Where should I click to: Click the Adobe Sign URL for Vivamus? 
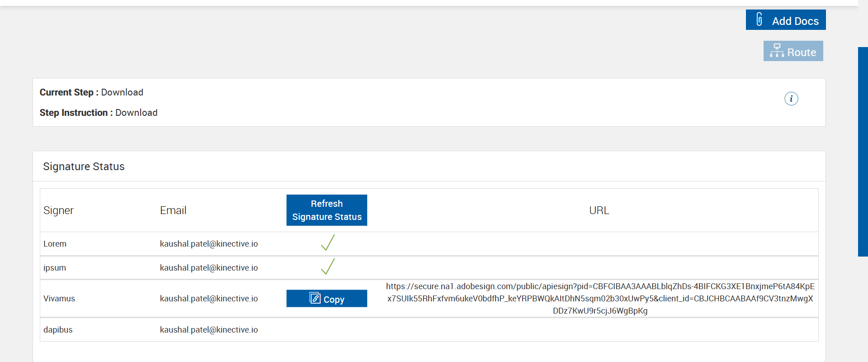coord(600,299)
